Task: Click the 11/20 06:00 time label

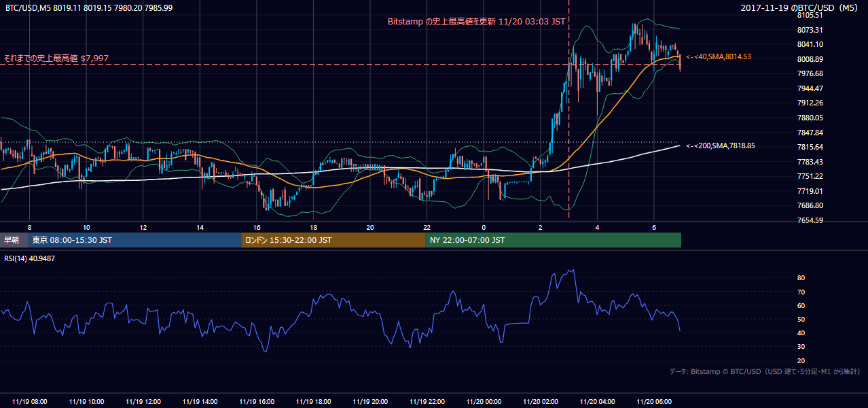Action: tap(654, 402)
